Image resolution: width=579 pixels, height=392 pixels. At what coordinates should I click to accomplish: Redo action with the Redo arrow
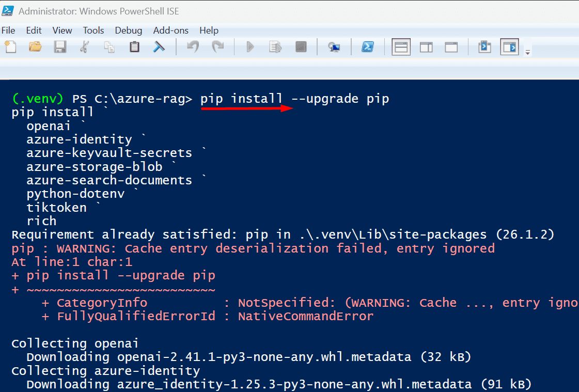click(218, 47)
